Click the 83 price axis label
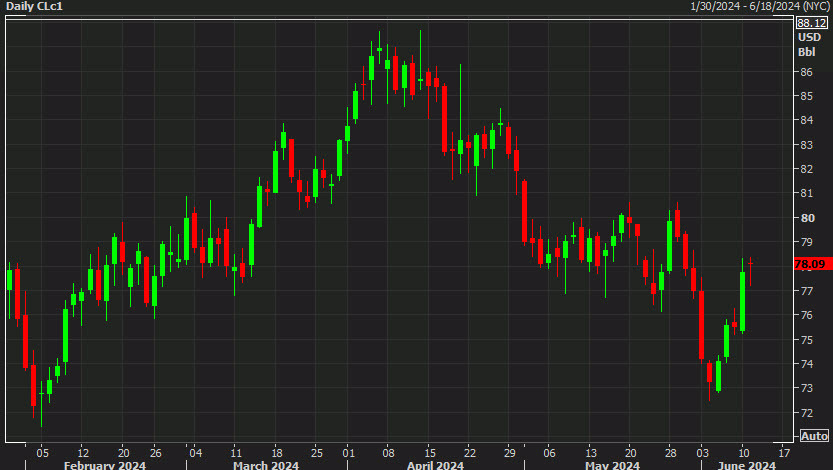This screenshot has height=470, width=833. (806, 144)
